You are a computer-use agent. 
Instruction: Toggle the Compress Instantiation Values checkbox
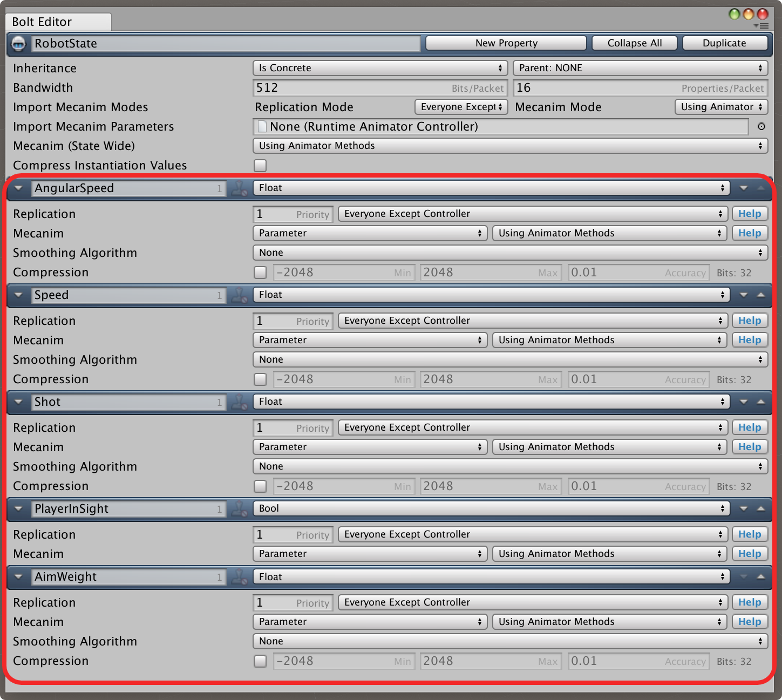click(x=260, y=165)
